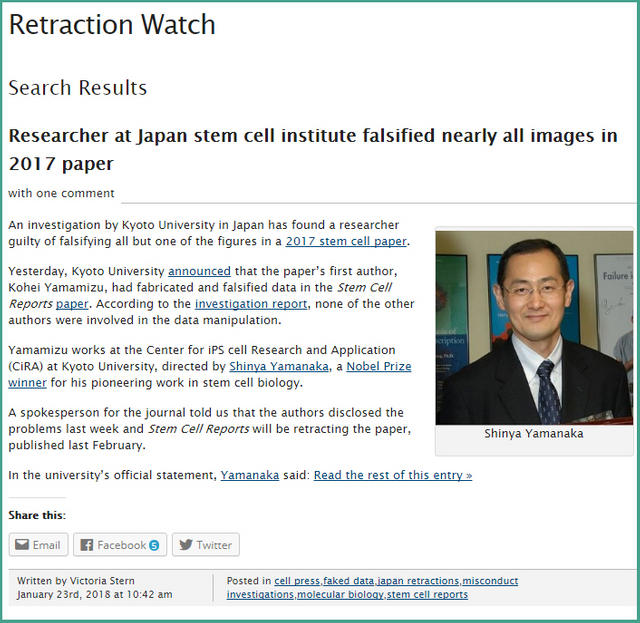Click the 'Search Results' heading
This screenshot has width=640, height=623.
tap(78, 88)
